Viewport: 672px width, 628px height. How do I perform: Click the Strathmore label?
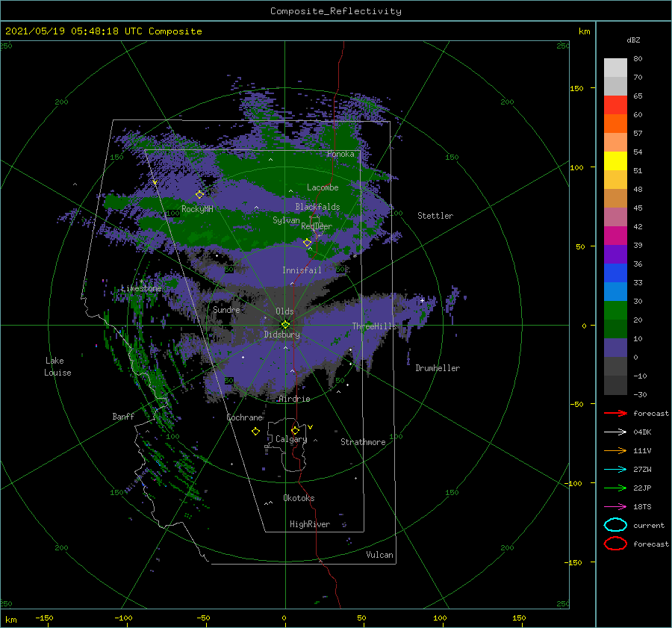click(363, 442)
